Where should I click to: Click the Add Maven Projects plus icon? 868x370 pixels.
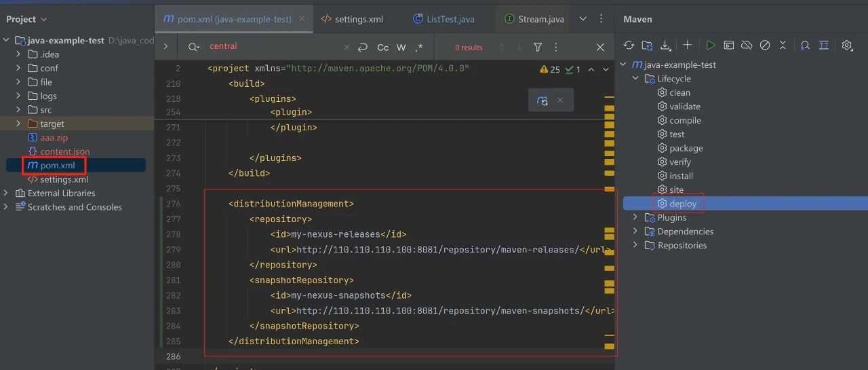coord(687,45)
